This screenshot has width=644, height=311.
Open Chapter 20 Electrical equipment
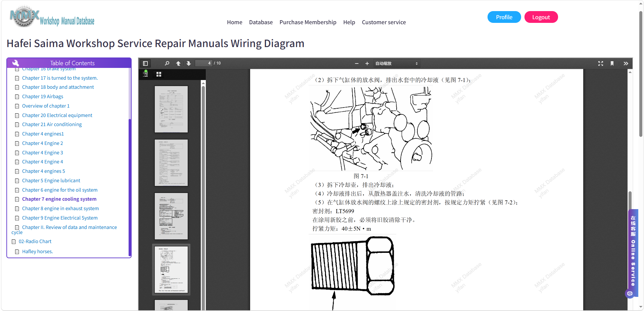click(57, 115)
